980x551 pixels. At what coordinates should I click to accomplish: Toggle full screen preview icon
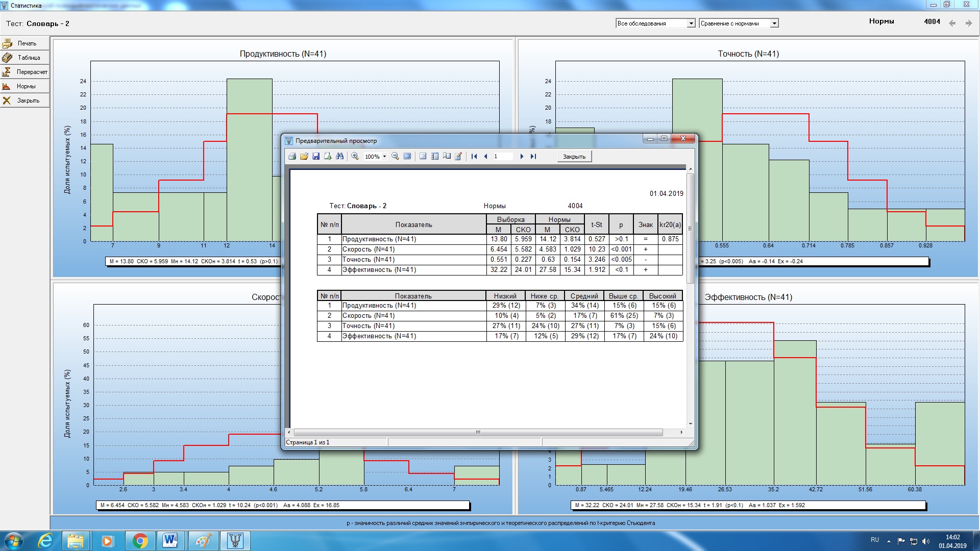(407, 157)
